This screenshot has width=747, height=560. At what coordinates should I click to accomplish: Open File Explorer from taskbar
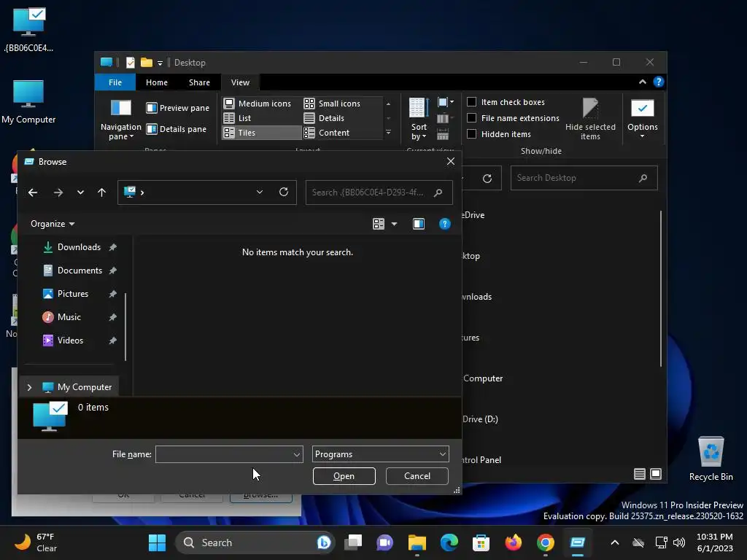click(x=417, y=542)
